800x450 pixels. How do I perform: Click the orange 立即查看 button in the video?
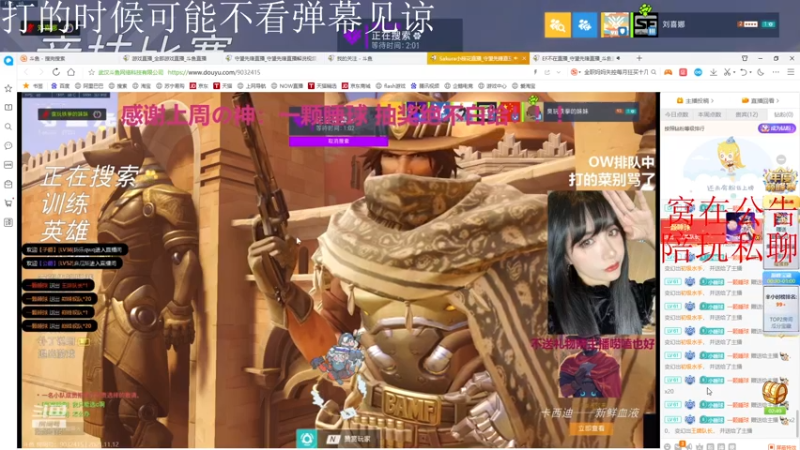coord(591,428)
